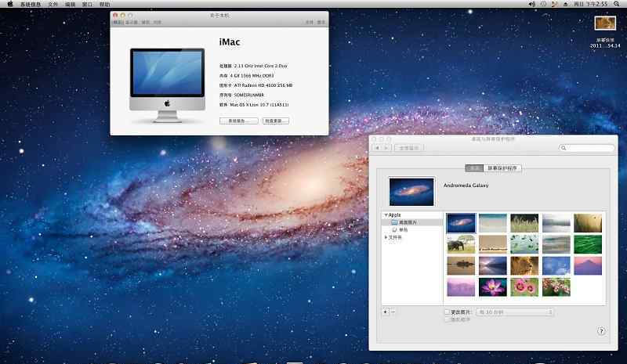The width and height of the screenshot is (627, 364).
Task: Choose the misty grey lake wallpaper thumbnail
Action: pyautogui.click(x=556, y=223)
